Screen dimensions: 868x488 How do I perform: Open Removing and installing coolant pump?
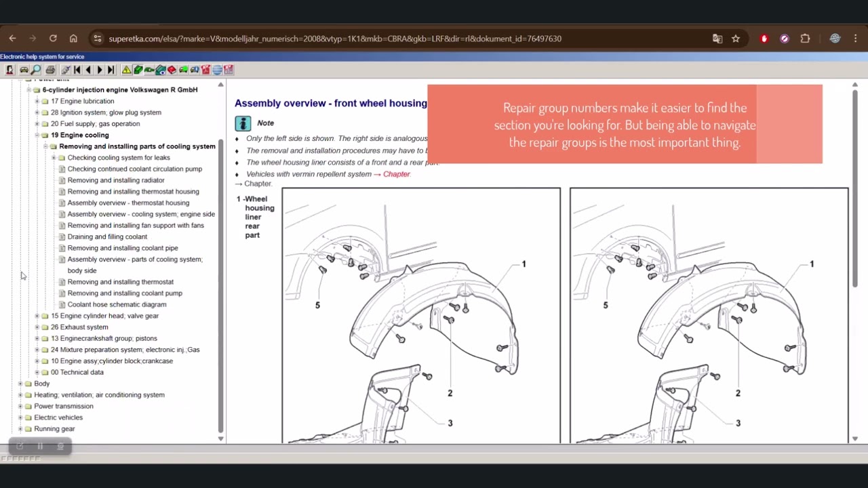click(x=125, y=293)
